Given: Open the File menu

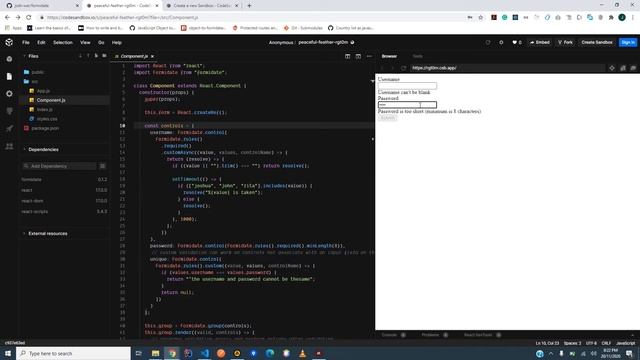Looking at the screenshot, I should (x=26, y=42).
